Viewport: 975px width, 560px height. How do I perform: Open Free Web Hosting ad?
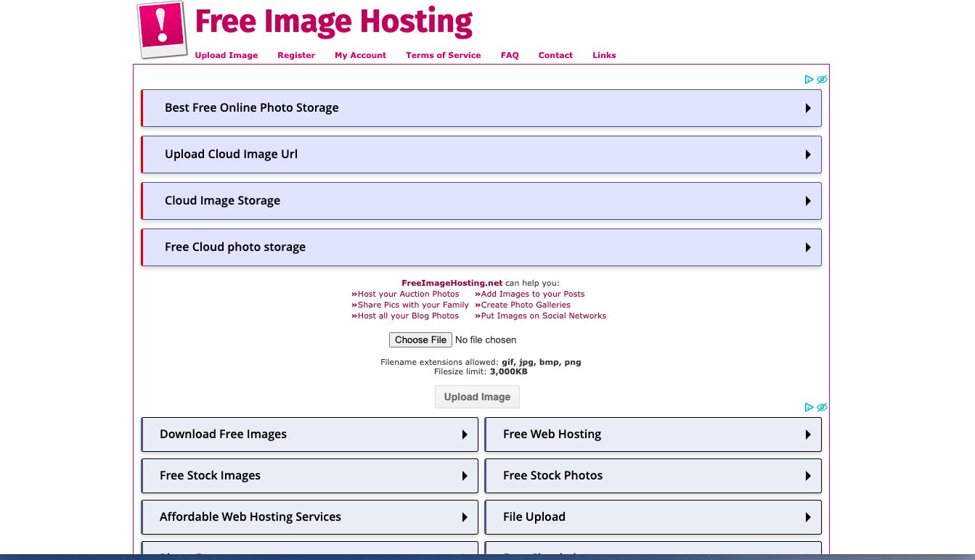pyautogui.click(x=653, y=435)
